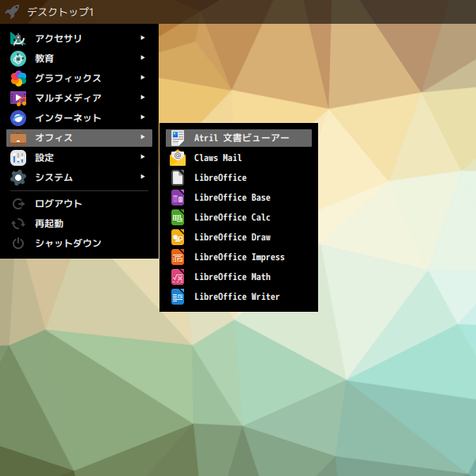
Task: Click the 再起動 refresh icon
Action: [18, 224]
